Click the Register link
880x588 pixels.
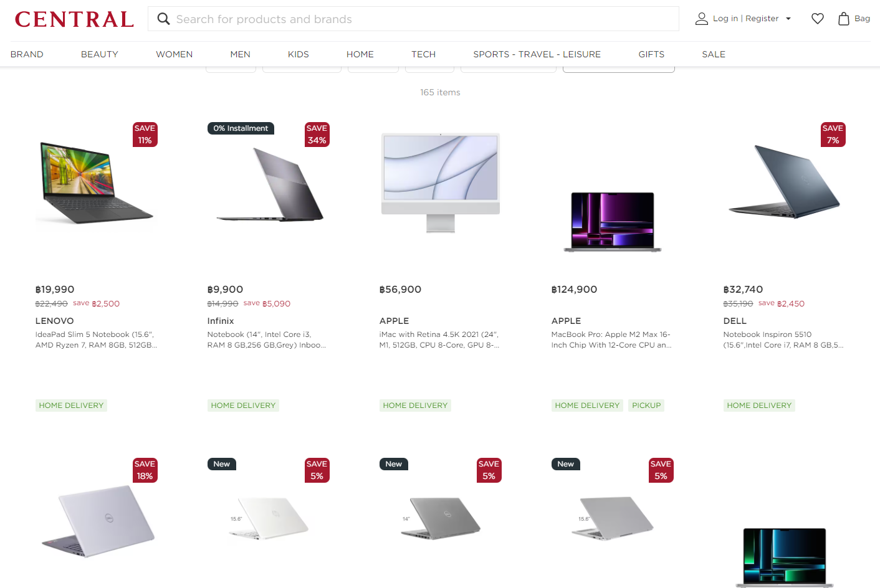762,19
